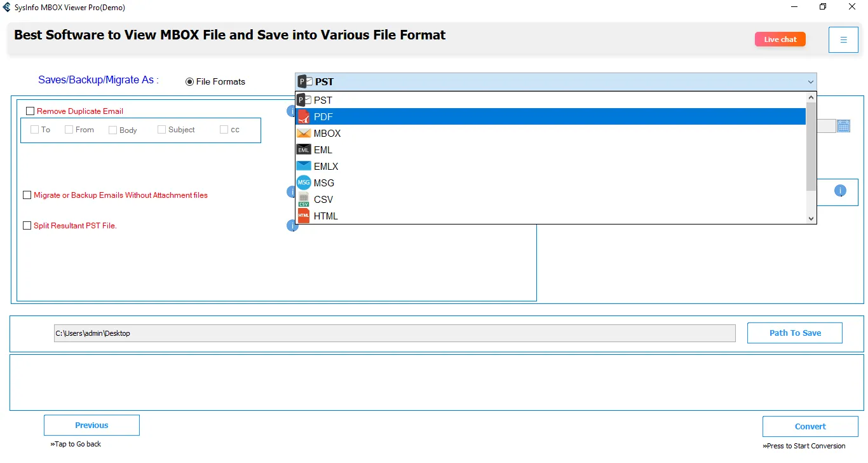Click info icon beside Remove Duplicate Email

pos(291,111)
